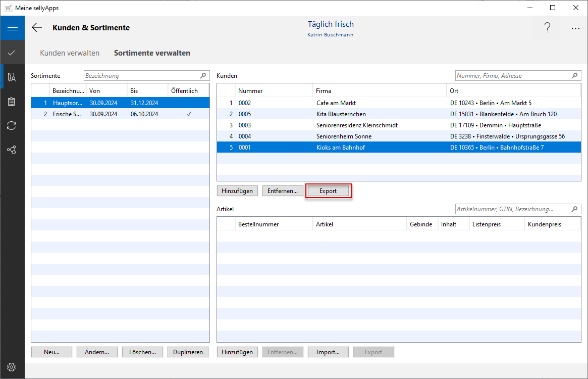Go back with the arrow icon
Screen dimensions: 588x379
37,28
